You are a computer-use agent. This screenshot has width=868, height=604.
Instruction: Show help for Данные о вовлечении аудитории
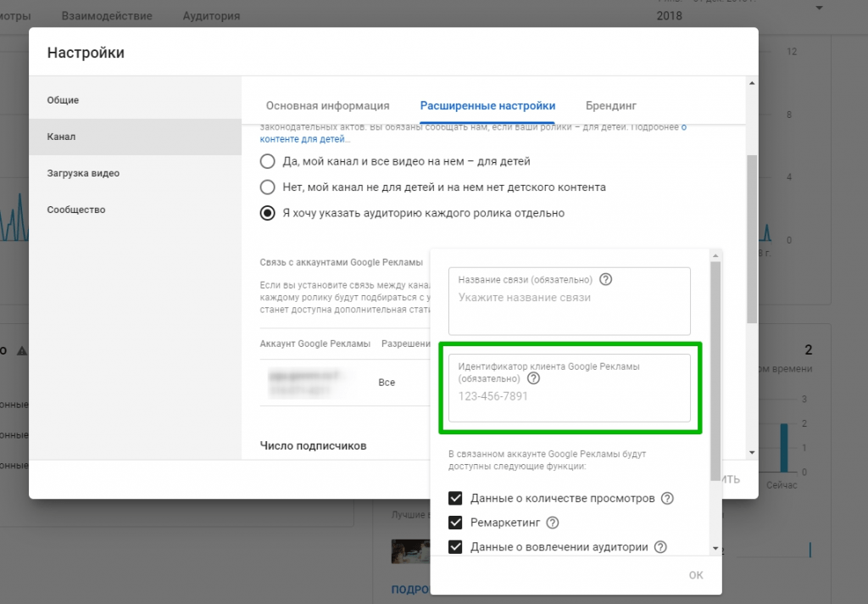660,547
